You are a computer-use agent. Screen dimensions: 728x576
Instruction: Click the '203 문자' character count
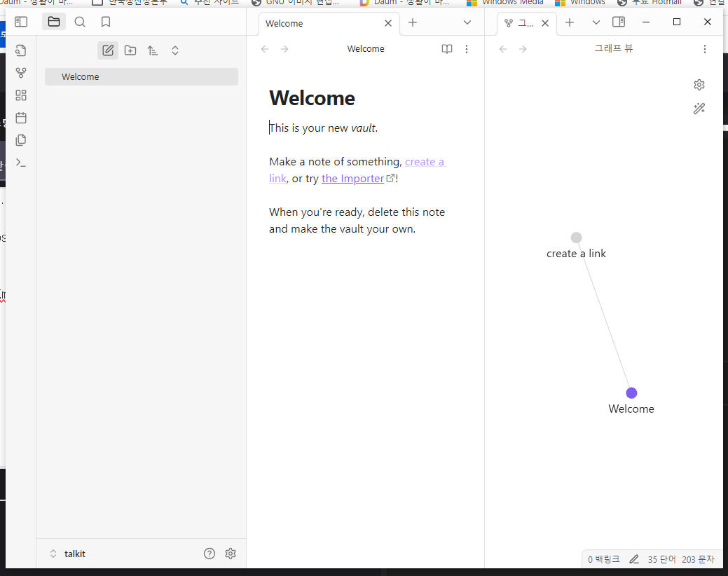coord(698,559)
